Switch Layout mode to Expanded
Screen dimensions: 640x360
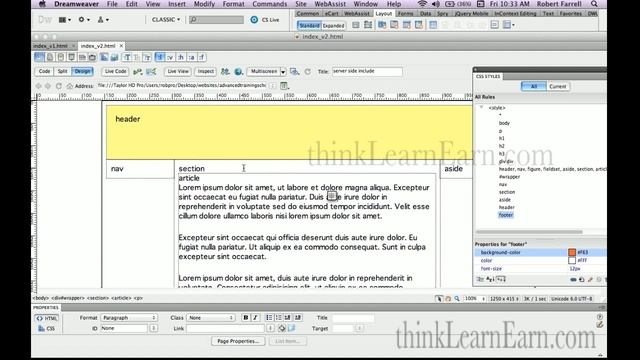coord(333,26)
